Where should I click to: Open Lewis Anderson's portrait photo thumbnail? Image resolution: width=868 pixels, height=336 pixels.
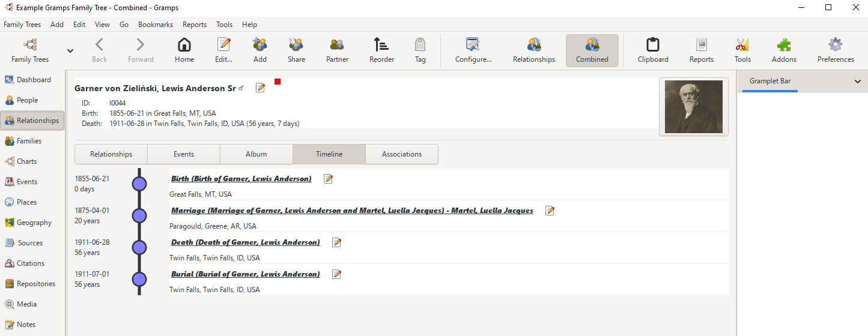694,107
